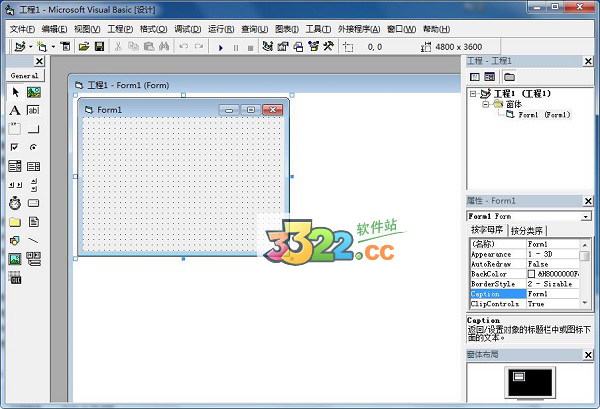The width and height of the screenshot is (600, 409).
Task: Open dropdown arrow beside Add Form icon
Action: (x=53, y=47)
